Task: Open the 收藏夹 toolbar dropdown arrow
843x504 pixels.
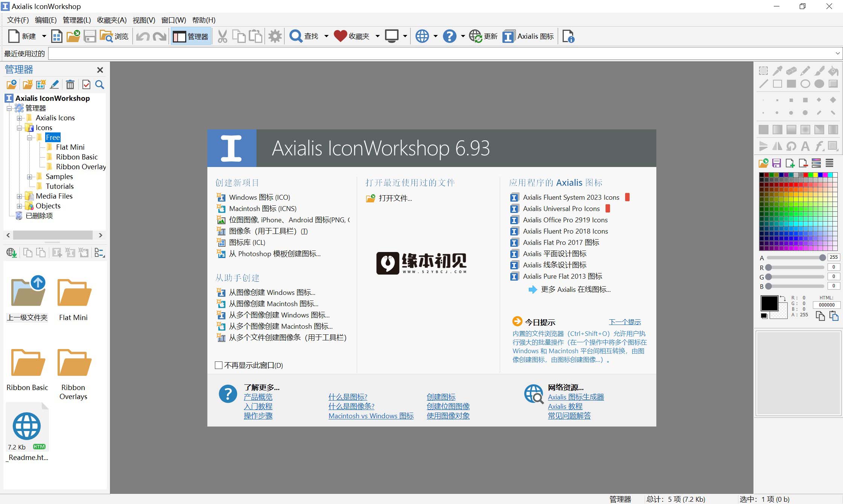Action: coord(377,36)
